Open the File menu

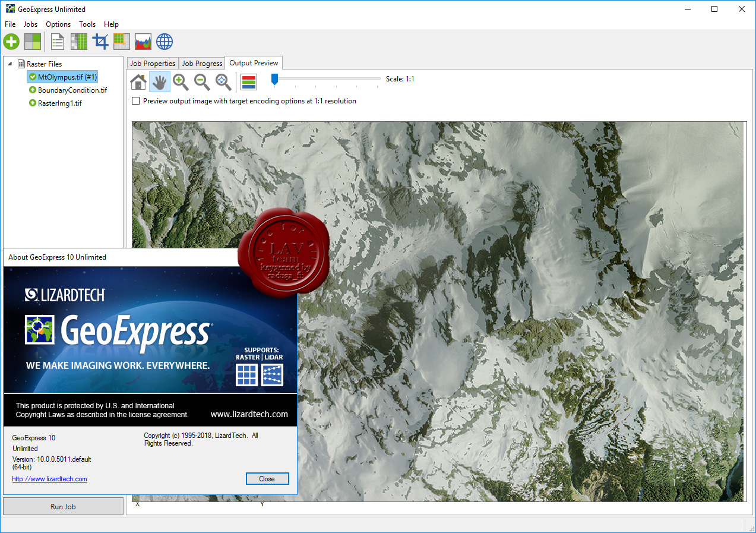10,24
